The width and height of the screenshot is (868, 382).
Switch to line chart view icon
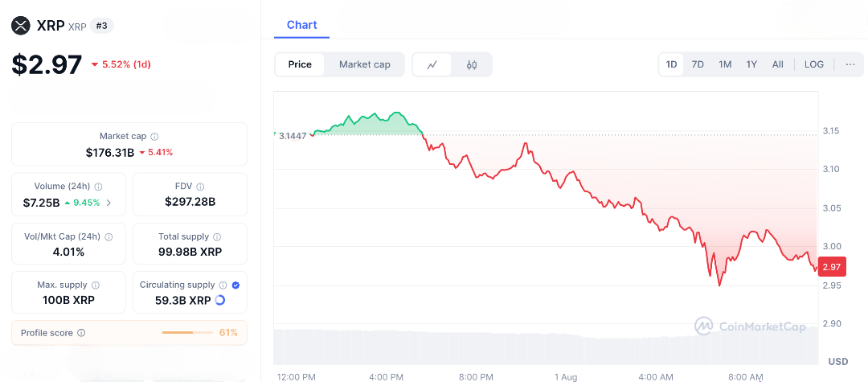pos(432,64)
